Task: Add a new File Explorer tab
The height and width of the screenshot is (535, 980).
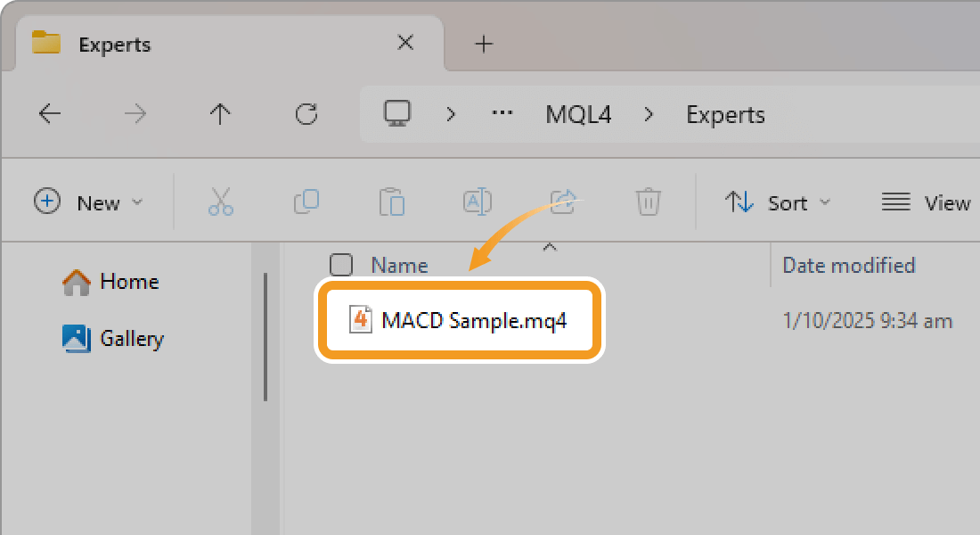Action: click(x=484, y=44)
